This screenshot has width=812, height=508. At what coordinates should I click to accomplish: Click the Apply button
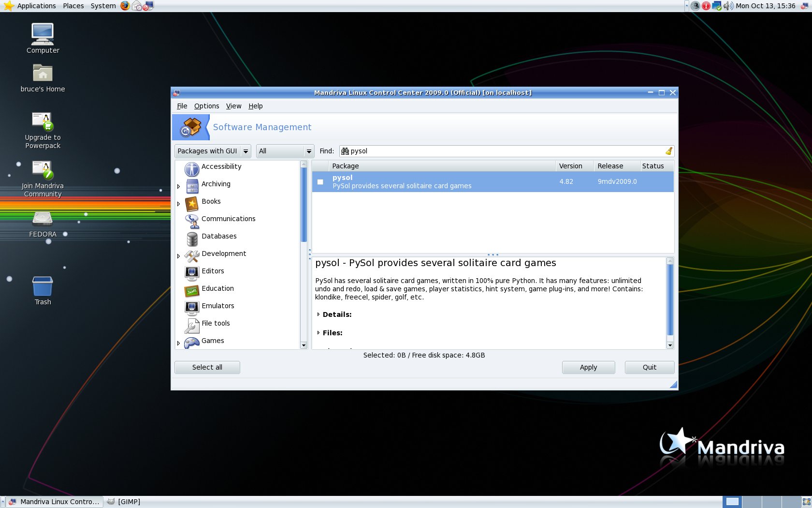(x=589, y=367)
